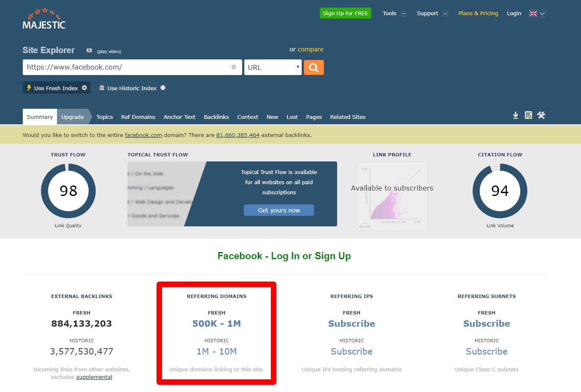Click the Link Profile chart thumbnail
This screenshot has width=581, height=392.
click(392, 196)
